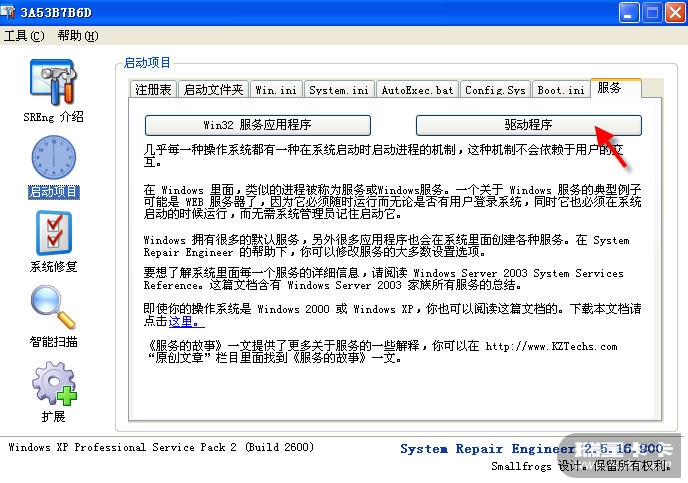Open the 工具 menu
The height and width of the screenshot is (483, 688).
click(x=24, y=36)
